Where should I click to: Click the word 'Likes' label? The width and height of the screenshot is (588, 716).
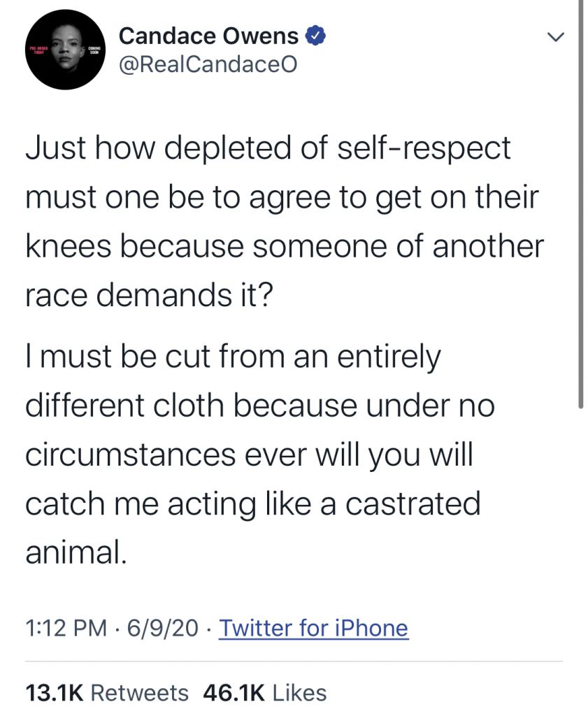299,692
